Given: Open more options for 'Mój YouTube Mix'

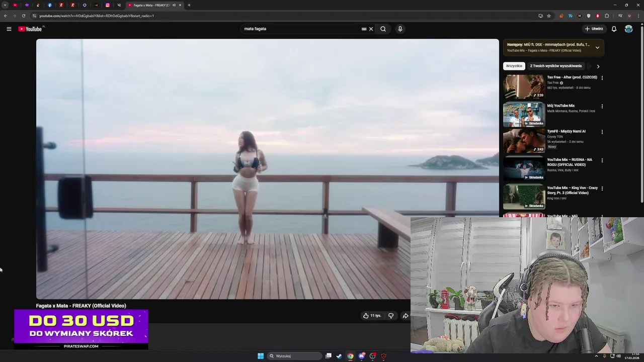Looking at the screenshot, I should point(602,107).
